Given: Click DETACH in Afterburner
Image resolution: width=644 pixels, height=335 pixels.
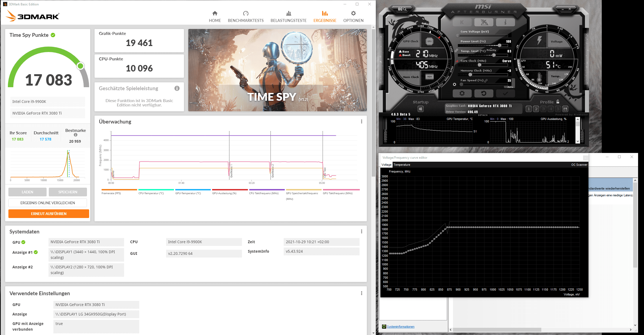Looking at the screenshot, I should (x=483, y=115).
